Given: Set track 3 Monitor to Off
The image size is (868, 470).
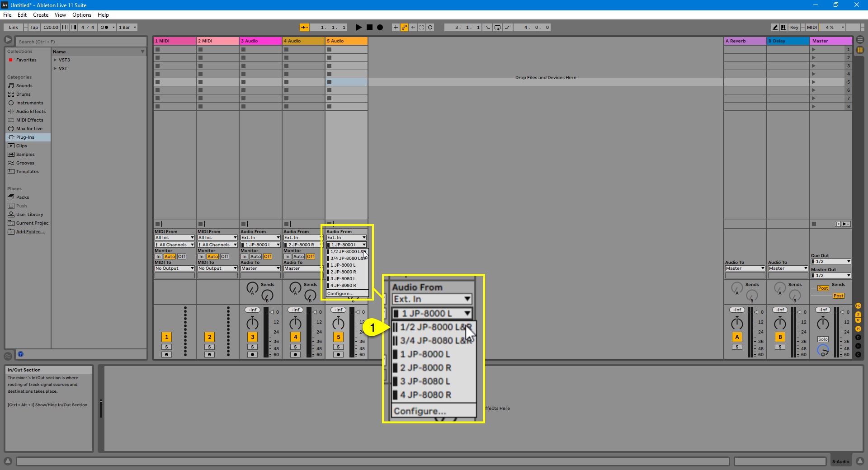Looking at the screenshot, I should (x=268, y=257).
